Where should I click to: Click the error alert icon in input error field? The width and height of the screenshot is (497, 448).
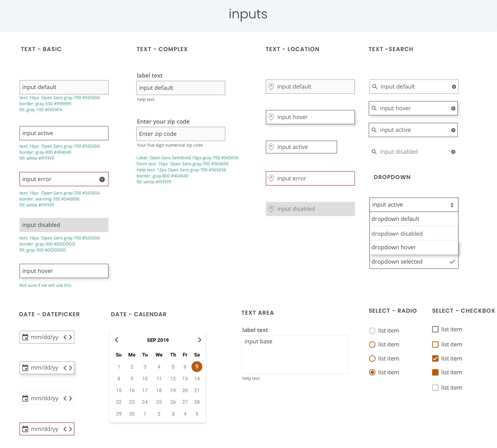tap(102, 179)
